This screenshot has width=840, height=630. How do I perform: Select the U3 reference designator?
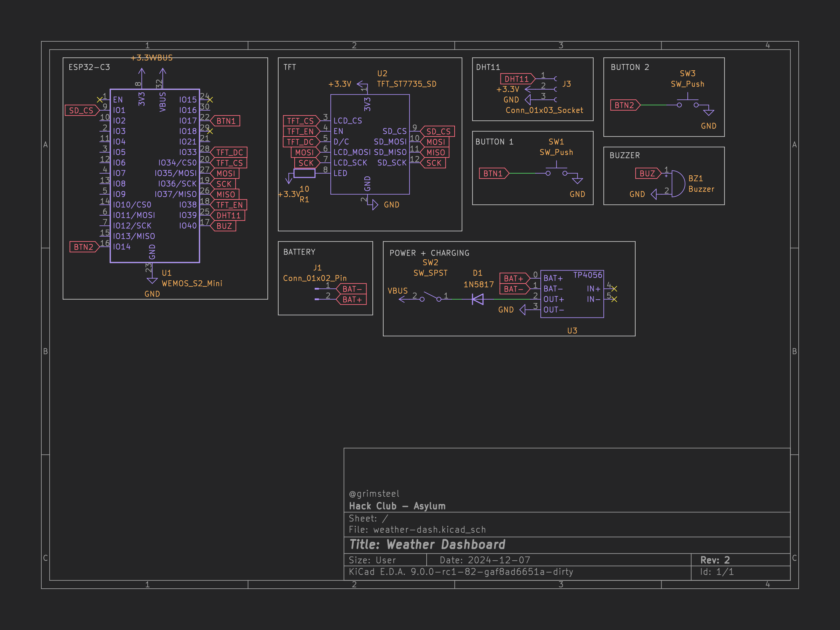pos(572,331)
